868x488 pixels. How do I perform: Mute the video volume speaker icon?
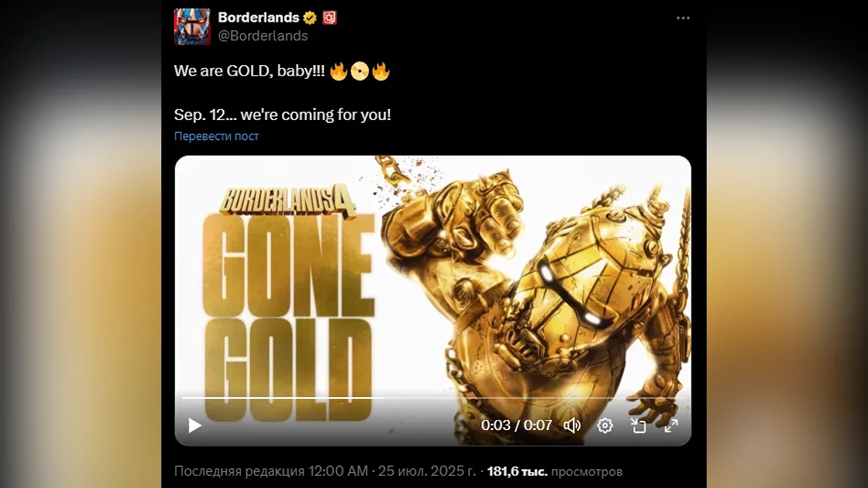pyautogui.click(x=572, y=425)
